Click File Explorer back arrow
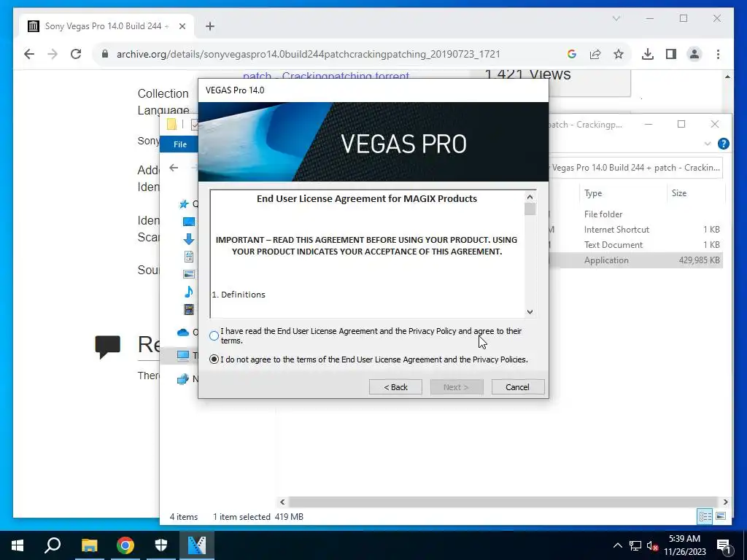The width and height of the screenshot is (747, 560). click(174, 168)
